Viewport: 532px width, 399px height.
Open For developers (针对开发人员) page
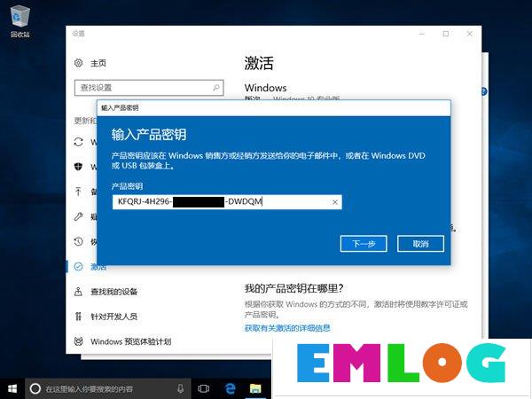pos(114,317)
